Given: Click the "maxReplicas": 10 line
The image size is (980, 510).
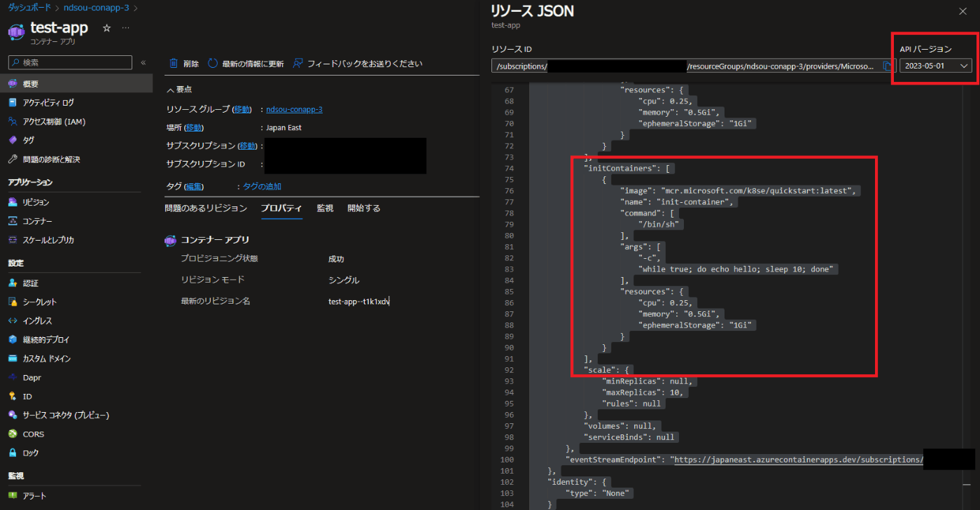Looking at the screenshot, I should (x=643, y=392).
